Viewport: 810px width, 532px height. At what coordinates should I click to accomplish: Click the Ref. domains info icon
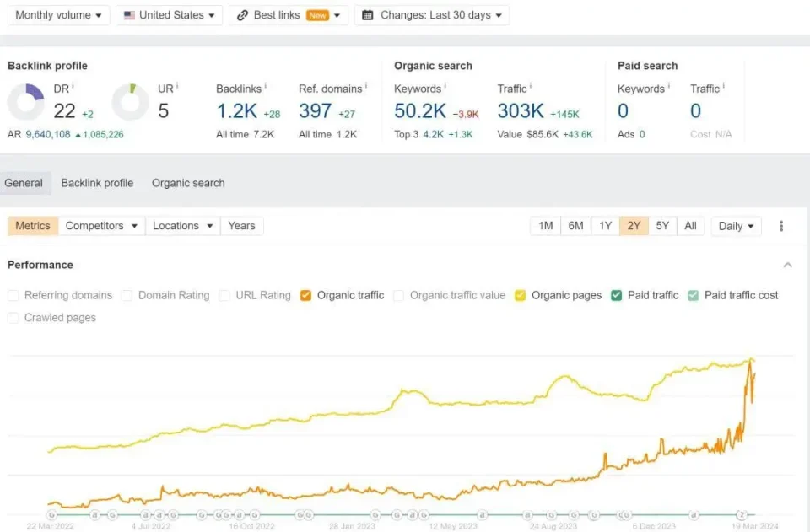(x=365, y=85)
